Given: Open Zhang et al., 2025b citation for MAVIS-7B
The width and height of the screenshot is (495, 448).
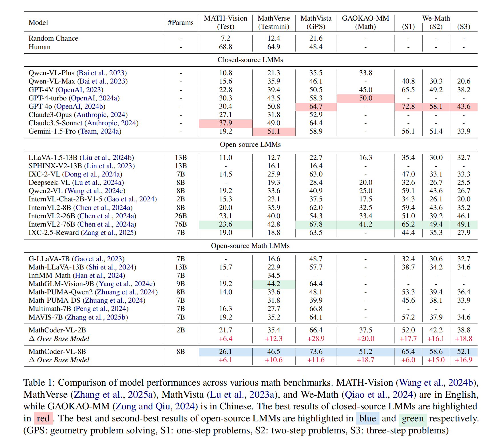Looking at the screenshot, I should click(x=96, y=317).
